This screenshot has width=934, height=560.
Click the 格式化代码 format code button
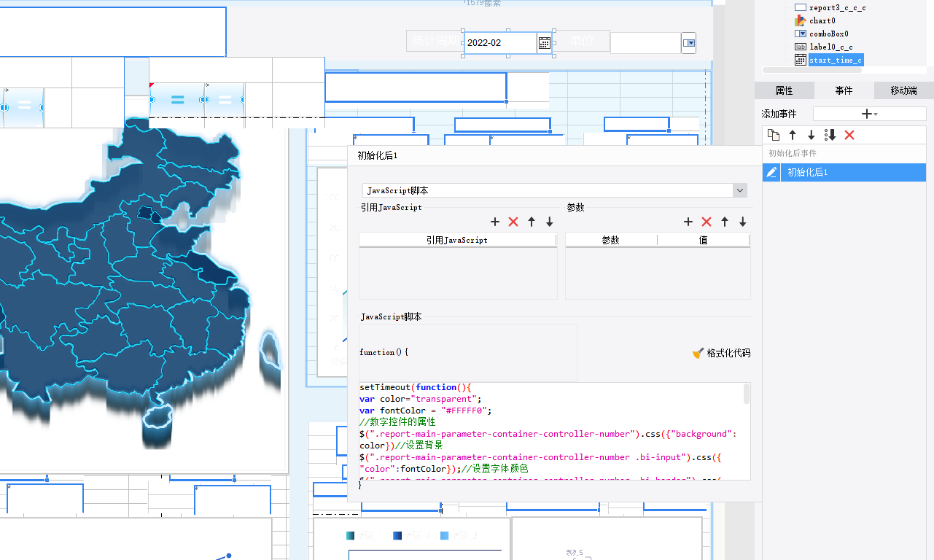721,353
